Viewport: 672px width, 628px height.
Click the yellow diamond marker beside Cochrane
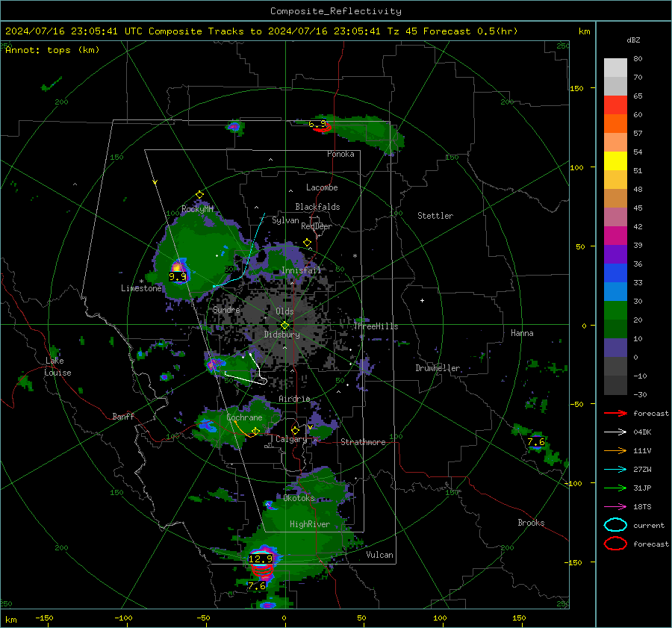pos(255,431)
